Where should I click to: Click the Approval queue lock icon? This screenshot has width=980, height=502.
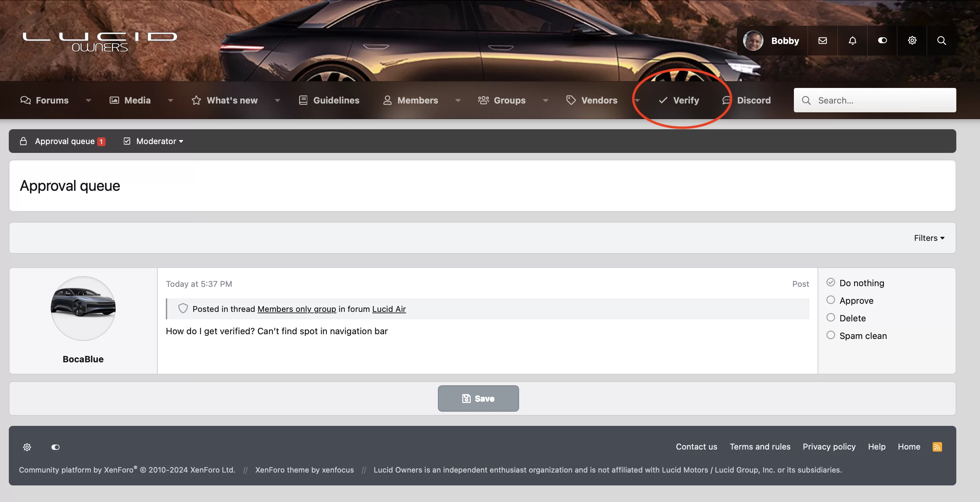(x=23, y=141)
